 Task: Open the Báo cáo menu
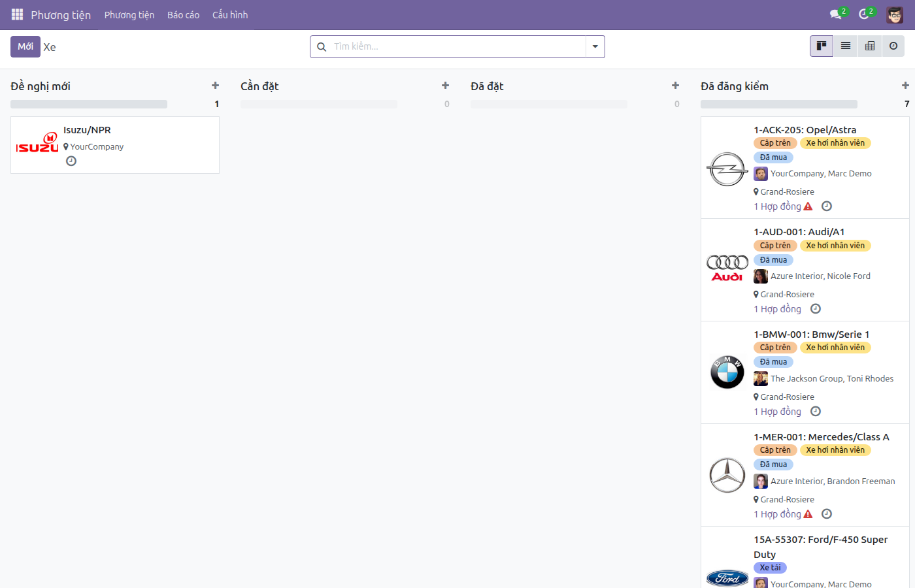[183, 14]
